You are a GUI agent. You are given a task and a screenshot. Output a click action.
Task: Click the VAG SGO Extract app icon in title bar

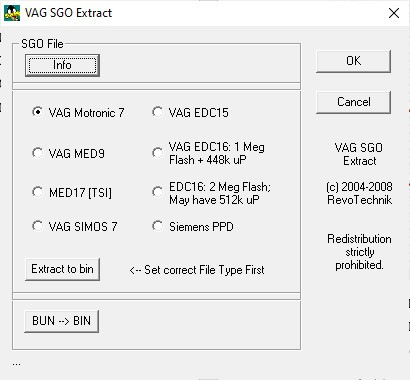pyautogui.click(x=12, y=13)
